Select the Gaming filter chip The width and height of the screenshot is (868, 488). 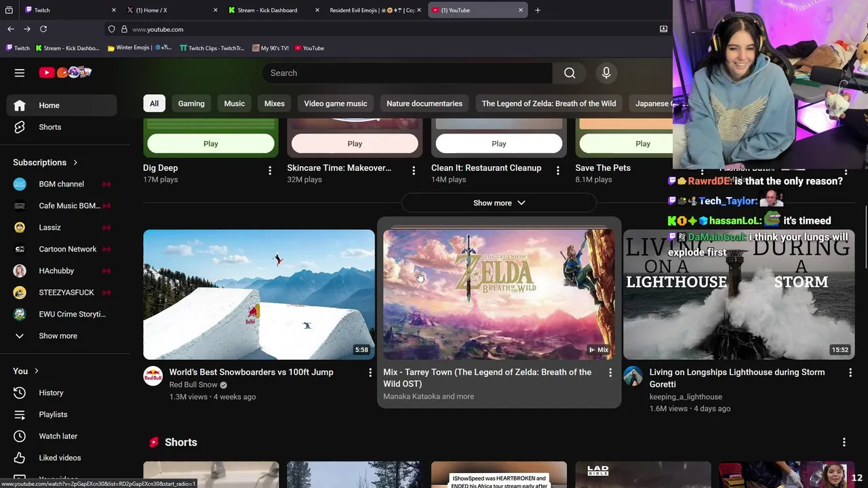pos(191,104)
